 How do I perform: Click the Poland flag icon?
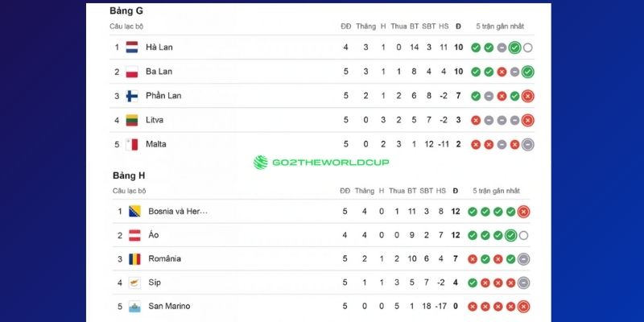[x=132, y=72]
